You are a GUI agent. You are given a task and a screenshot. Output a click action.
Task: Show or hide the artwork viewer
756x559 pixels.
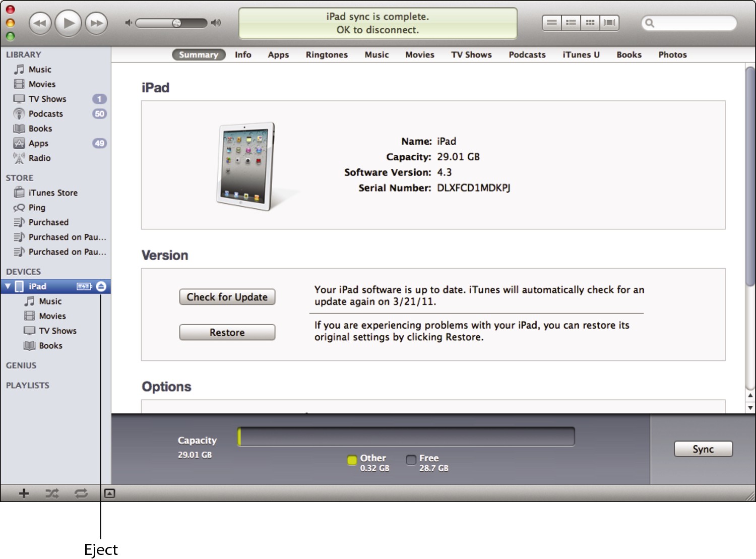point(109,493)
